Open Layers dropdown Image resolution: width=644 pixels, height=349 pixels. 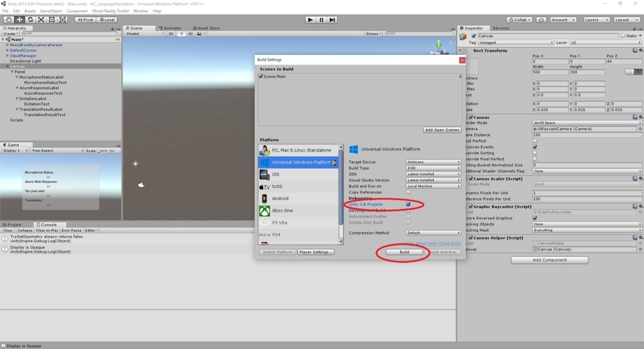coord(596,19)
